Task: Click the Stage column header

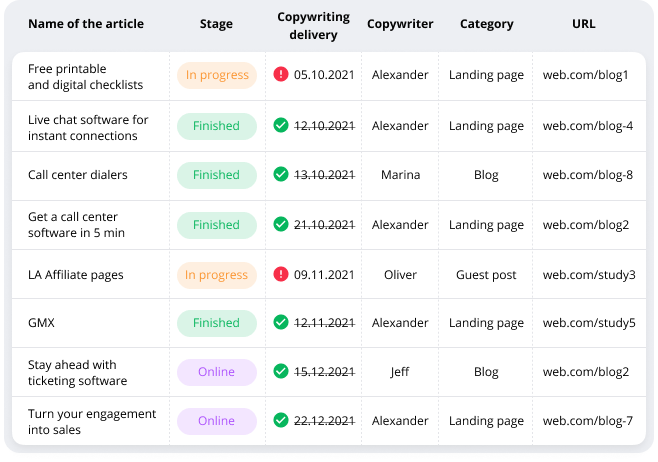Action: pyautogui.click(x=216, y=24)
